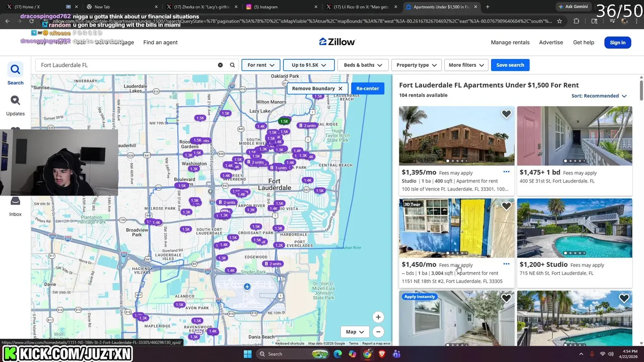644x362 pixels.
Task: Click the 1151 NE 18th St address text
Action: [452, 281]
